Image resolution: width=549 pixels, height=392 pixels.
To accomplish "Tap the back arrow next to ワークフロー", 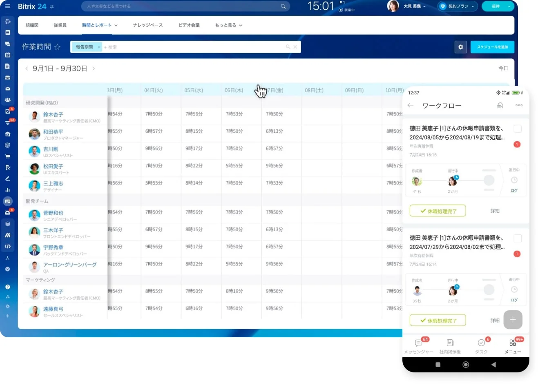I will [x=411, y=105].
